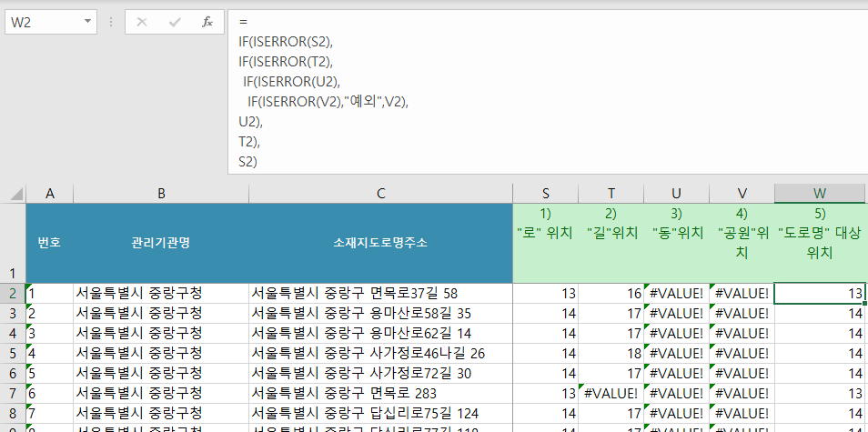Click inside the formula bar text
Viewport: 868px width, 432px height.
[547, 92]
